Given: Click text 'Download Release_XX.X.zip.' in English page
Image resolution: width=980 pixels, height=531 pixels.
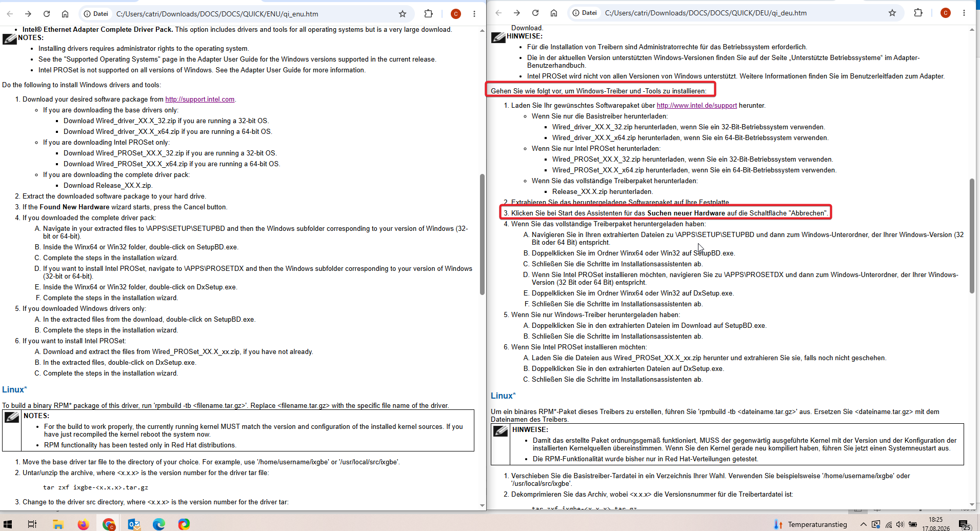Looking at the screenshot, I should click(108, 185).
